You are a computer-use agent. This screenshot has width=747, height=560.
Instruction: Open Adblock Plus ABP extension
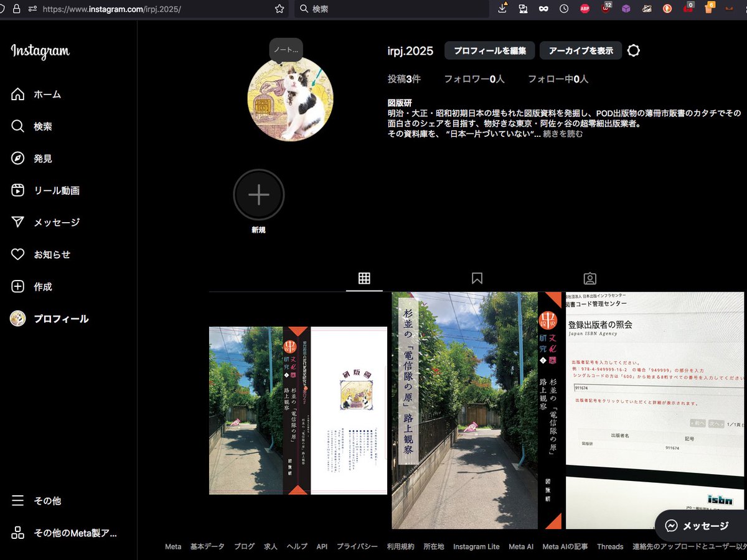pos(585,9)
